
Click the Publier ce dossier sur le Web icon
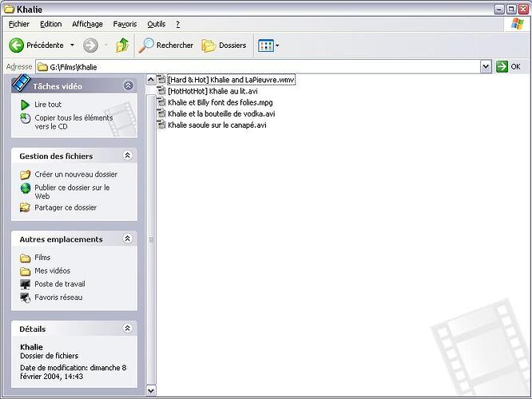pyautogui.click(x=26, y=188)
